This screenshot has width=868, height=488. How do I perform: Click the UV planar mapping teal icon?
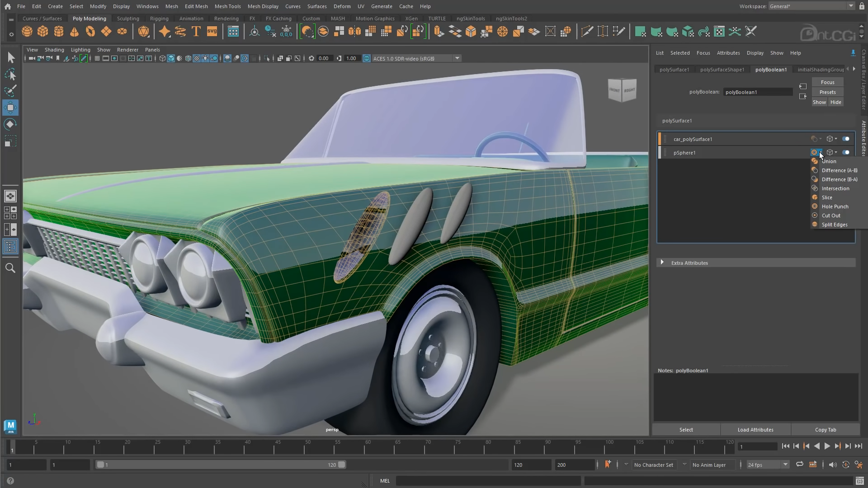pos(640,32)
